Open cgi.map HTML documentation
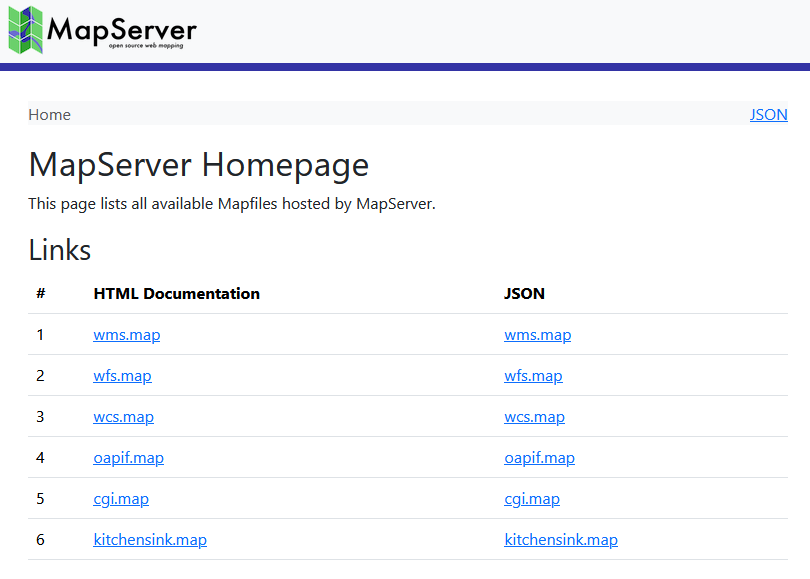The image size is (810, 579). click(x=121, y=498)
